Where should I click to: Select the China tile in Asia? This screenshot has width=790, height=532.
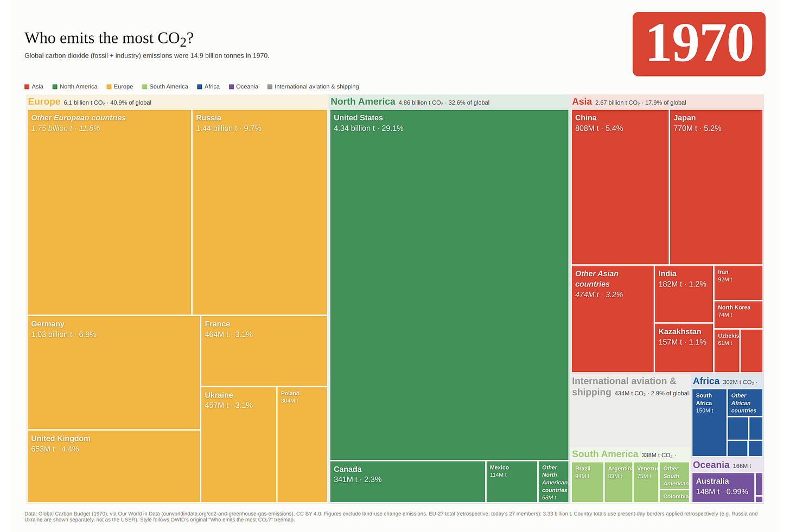click(x=620, y=187)
